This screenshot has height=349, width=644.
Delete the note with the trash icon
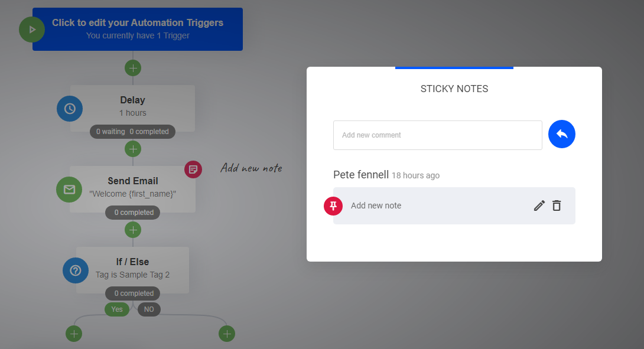pyautogui.click(x=557, y=206)
